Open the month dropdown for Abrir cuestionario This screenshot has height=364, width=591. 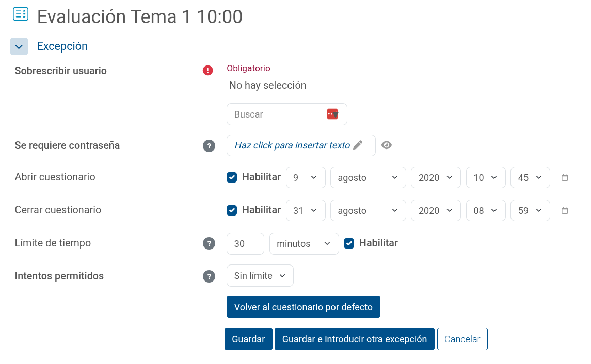(x=368, y=177)
